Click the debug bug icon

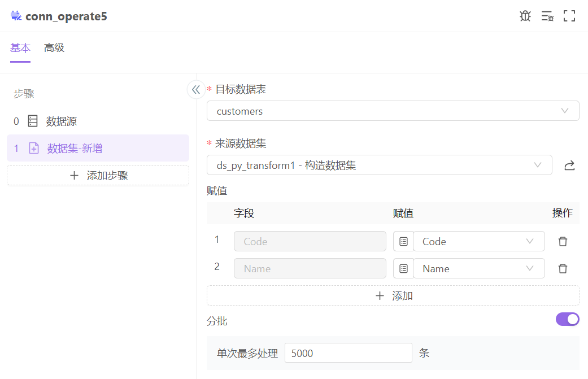[x=525, y=16]
